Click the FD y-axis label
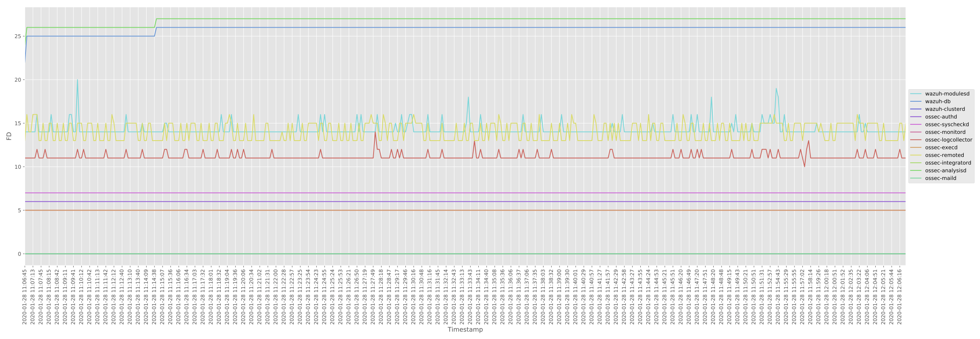This screenshot has width=980, height=339. coord(9,136)
